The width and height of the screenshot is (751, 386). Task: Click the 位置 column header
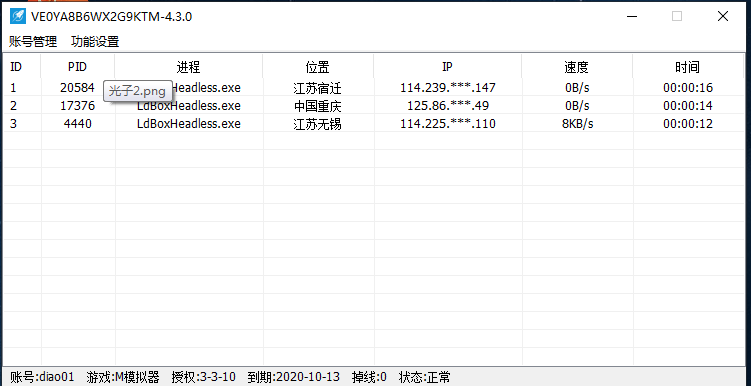pyautogui.click(x=318, y=67)
